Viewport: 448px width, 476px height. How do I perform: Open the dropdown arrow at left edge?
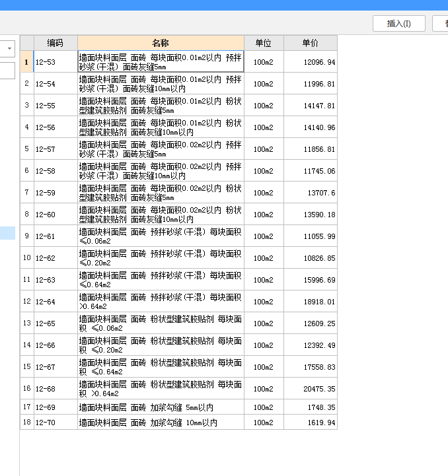(x=9, y=49)
